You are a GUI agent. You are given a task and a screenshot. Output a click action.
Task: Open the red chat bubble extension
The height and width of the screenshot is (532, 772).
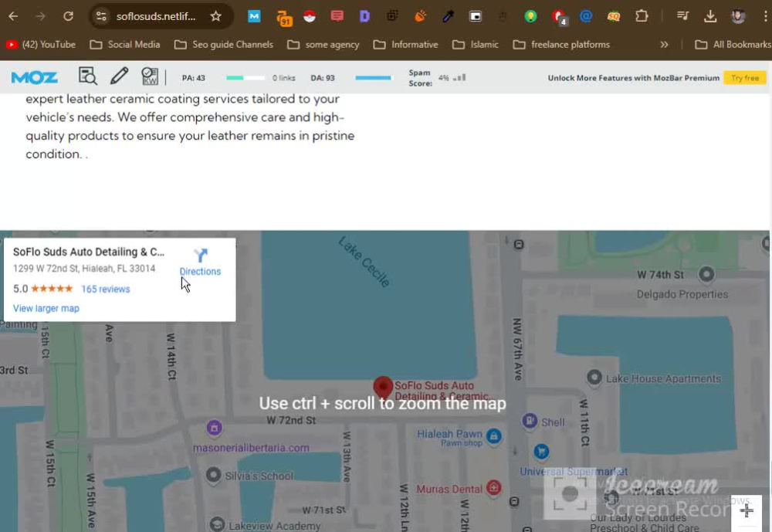(337, 16)
